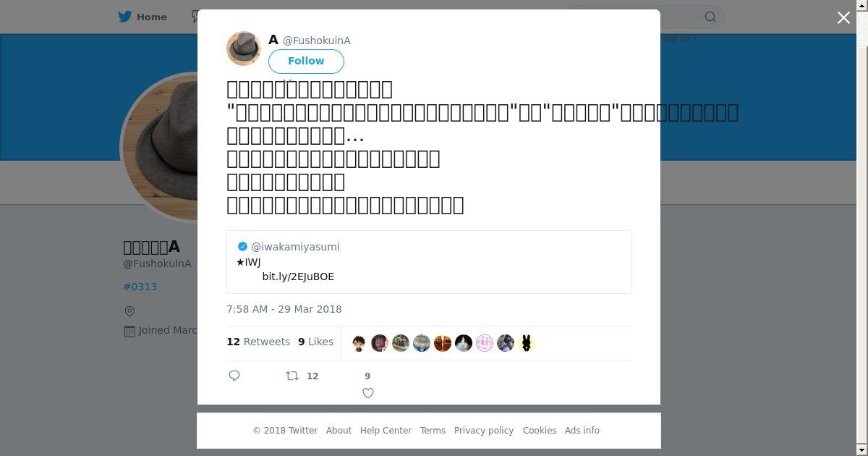Follow @FushokuinA
The height and width of the screenshot is (456, 868).
[x=306, y=61]
